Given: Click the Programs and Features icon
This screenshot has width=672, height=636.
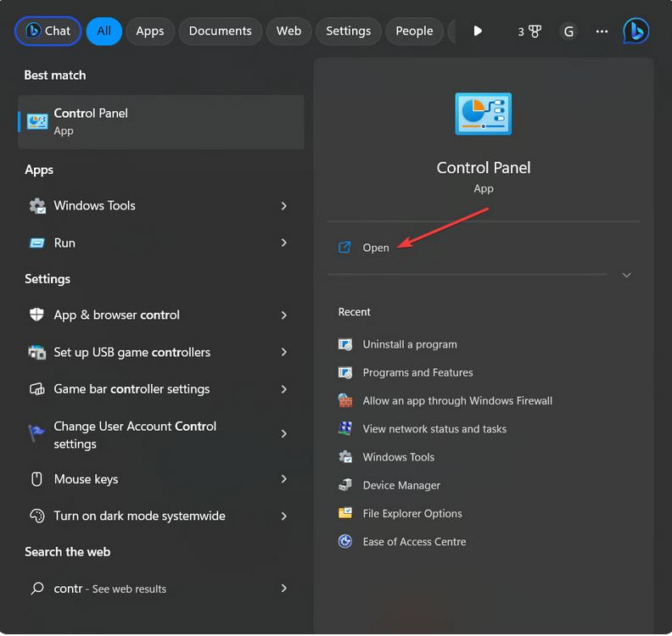Looking at the screenshot, I should (x=345, y=372).
